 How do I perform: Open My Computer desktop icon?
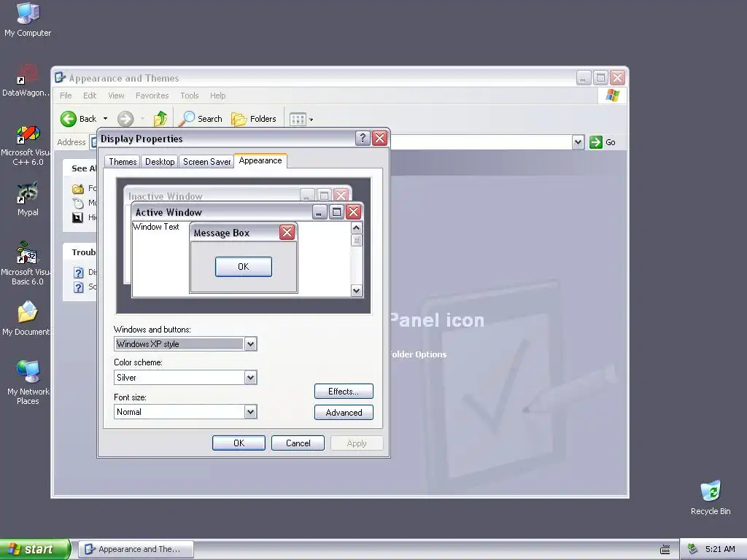point(28,19)
